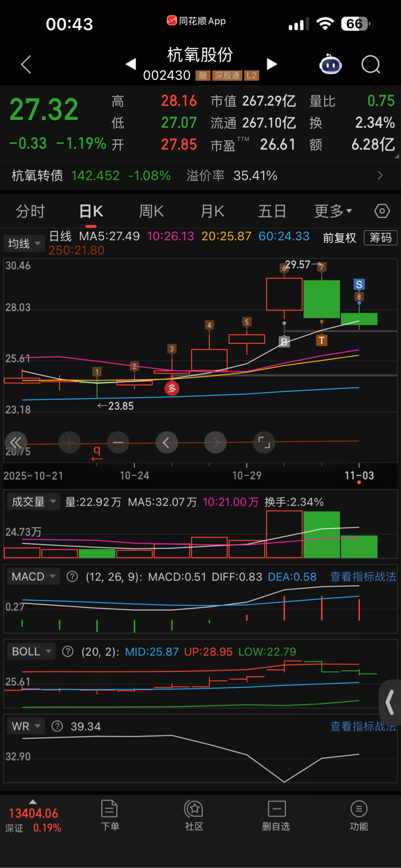This screenshot has width=401, height=868.
Task: Tap the 融 margin tag
Action: click(x=203, y=75)
